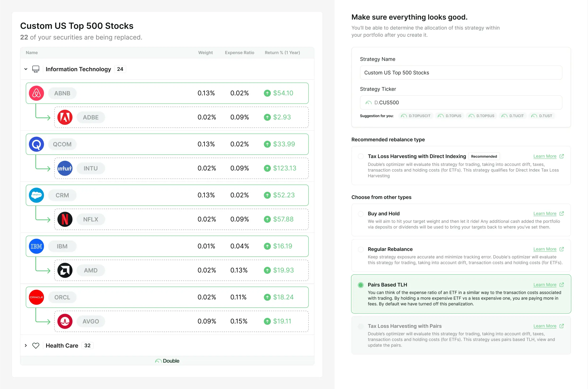Click the Double icon inside Strategy Ticker field
The height and width of the screenshot is (389, 588).
[x=368, y=103]
